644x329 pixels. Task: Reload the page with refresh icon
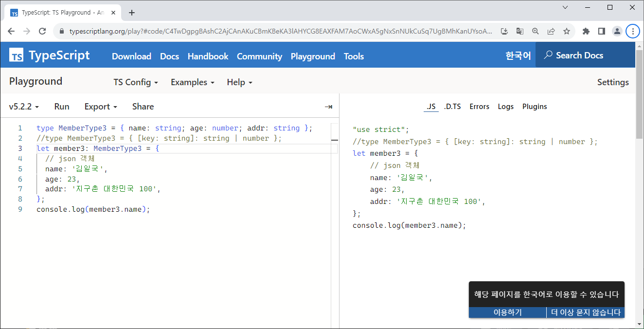point(42,31)
